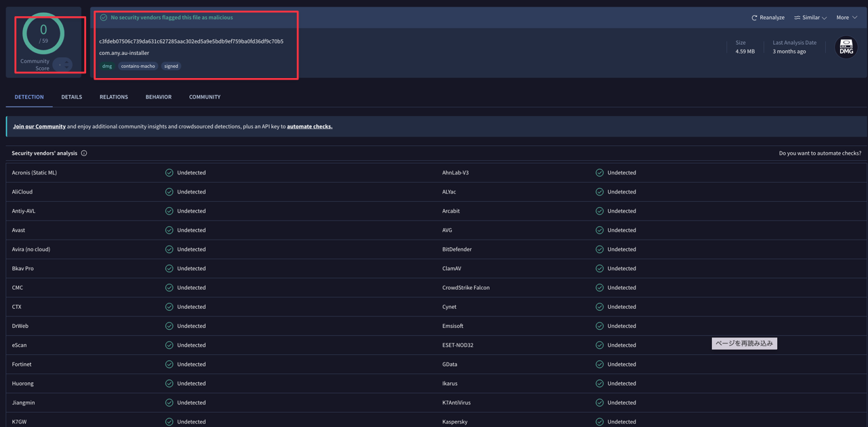The width and height of the screenshot is (868, 427).
Task: Select the COMMUNITY tab
Action: point(205,97)
